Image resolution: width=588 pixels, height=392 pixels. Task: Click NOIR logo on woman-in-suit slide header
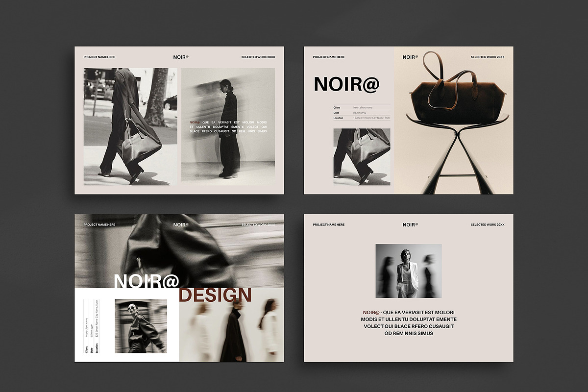click(x=410, y=224)
